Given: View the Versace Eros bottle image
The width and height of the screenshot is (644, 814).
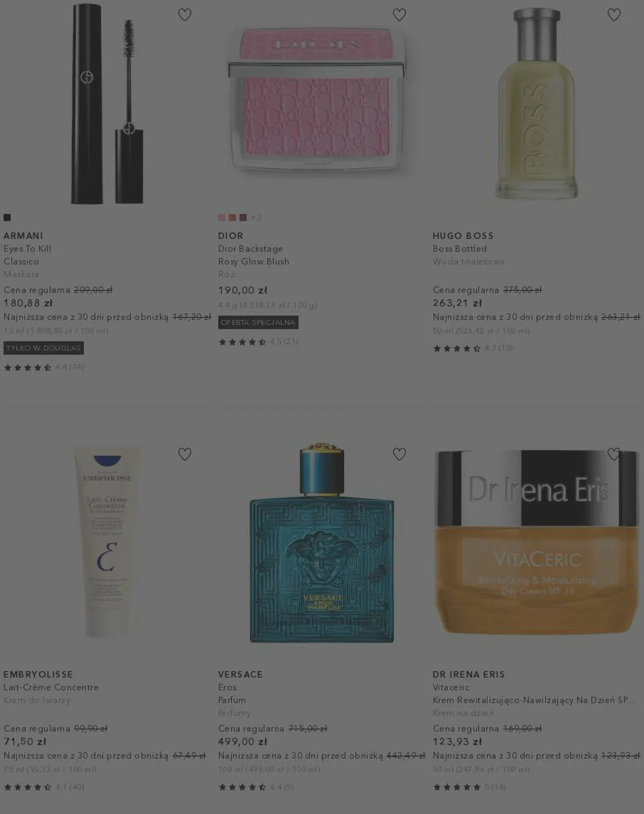Looking at the screenshot, I should (322, 542).
